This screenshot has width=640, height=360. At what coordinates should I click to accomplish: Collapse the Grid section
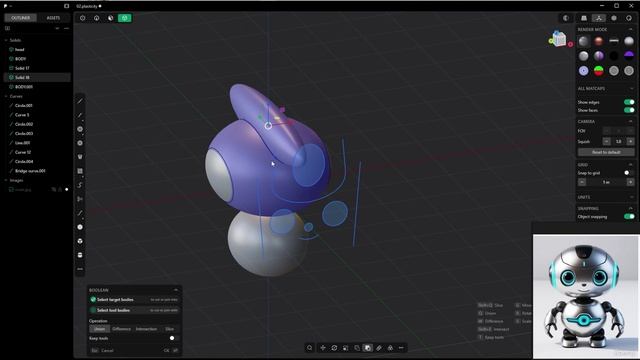[x=631, y=164]
